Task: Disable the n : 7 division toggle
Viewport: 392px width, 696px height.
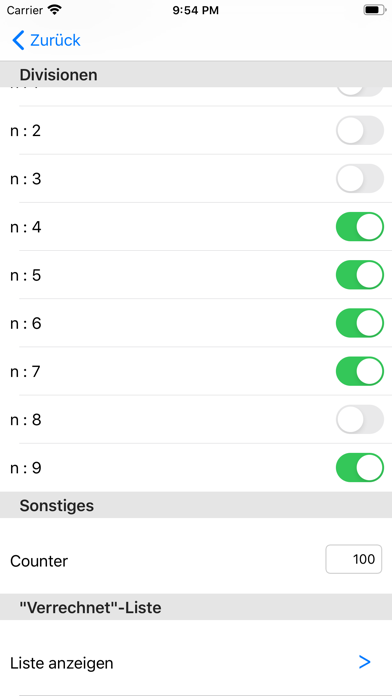Action: [x=360, y=371]
